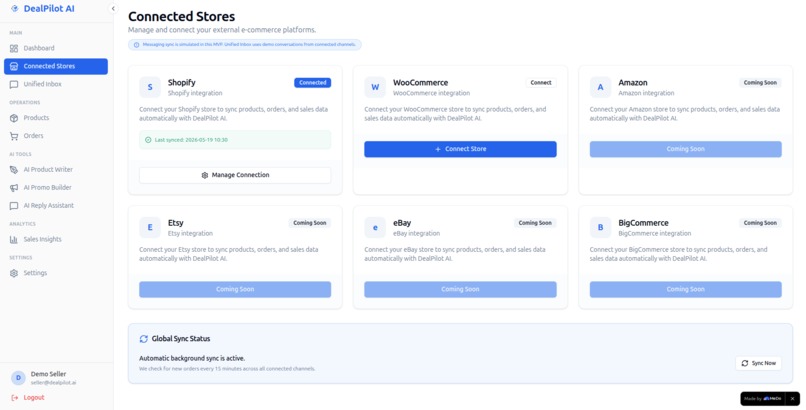Image resolution: width=806 pixels, height=410 pixels.
Task: Open Sales Insights analytics
Action: click(56, 239)
